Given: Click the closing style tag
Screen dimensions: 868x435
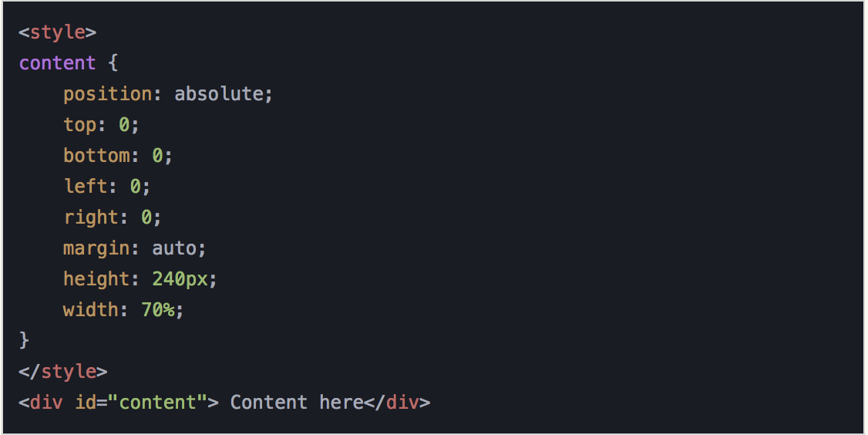Looking at the screenshot, I should 63,371.
